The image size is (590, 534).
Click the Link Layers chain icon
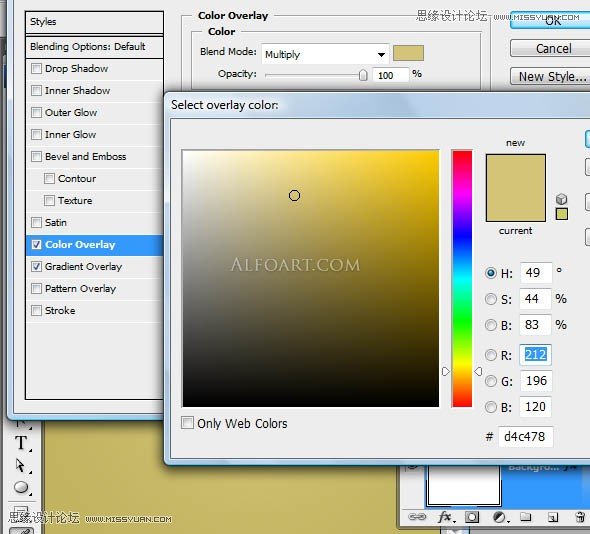coord(417,517)
